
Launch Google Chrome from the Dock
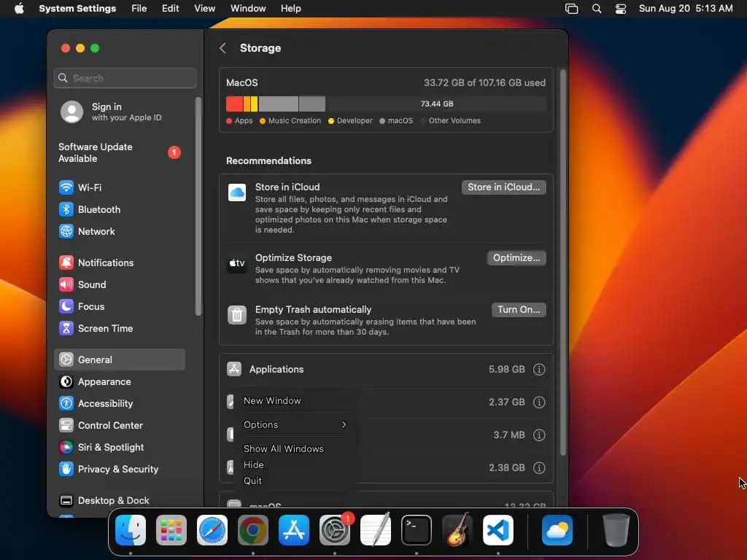coord(253,530)
